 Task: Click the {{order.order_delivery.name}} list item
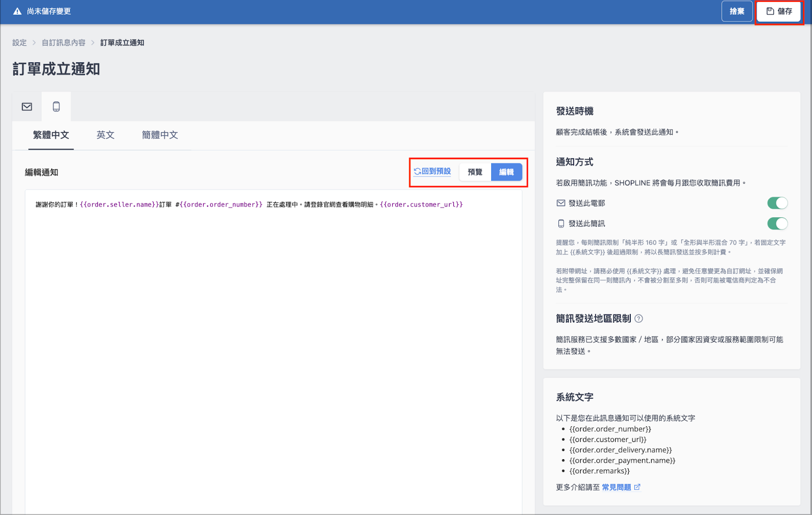pos(621,450)
